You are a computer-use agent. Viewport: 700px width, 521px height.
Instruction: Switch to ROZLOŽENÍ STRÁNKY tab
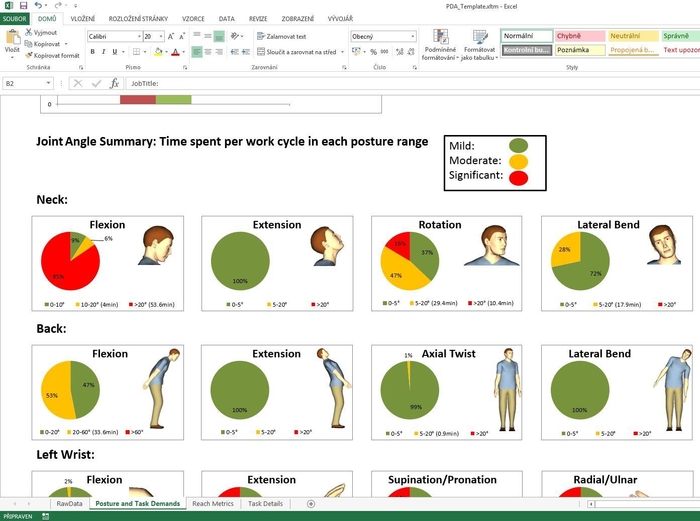[x=138, y=19]
